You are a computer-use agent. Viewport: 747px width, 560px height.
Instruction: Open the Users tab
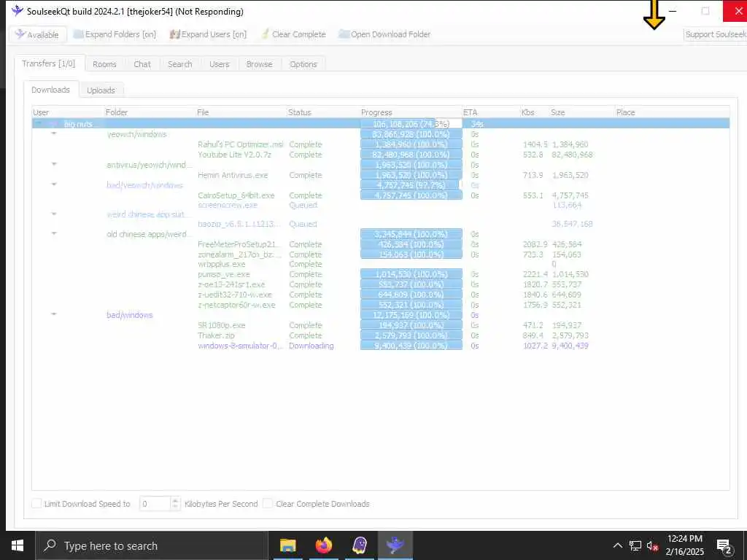pyautogui.click(x=219, y=64)
